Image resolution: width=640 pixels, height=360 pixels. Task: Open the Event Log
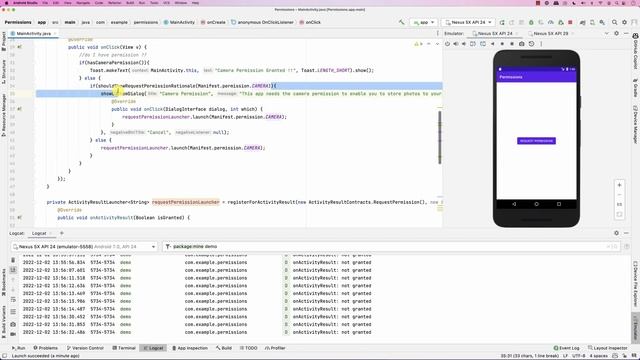[566, 348]
